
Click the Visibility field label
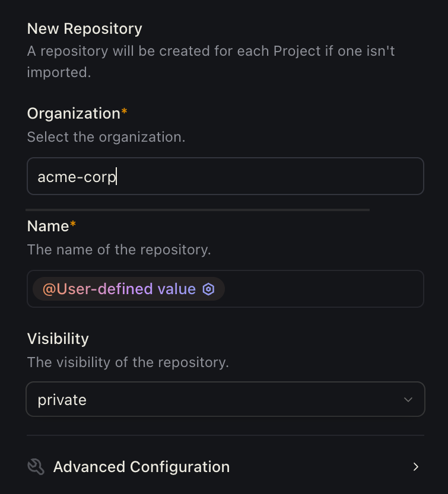coord(58,339)
